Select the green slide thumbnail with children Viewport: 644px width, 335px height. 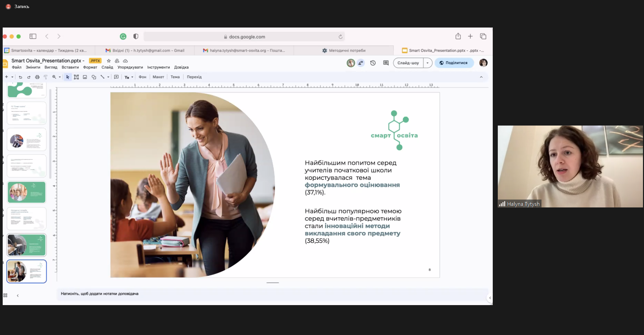tap(27, 192)
